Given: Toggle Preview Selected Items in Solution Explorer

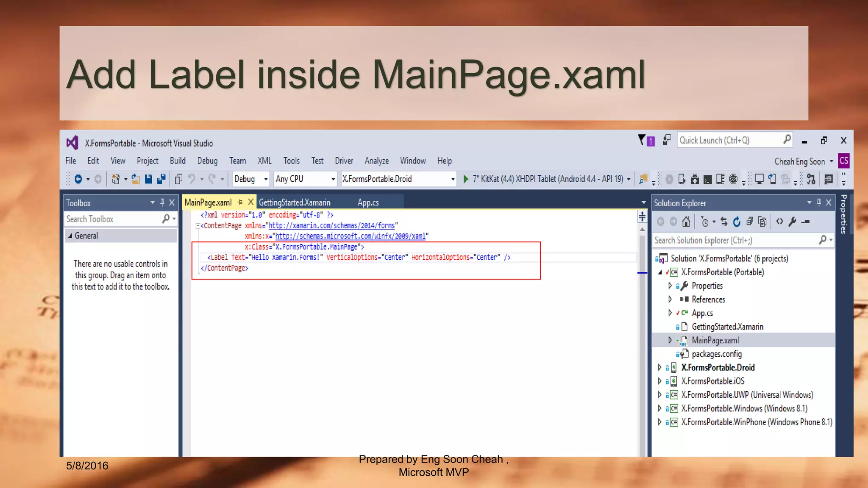Looking at the screenshot, I should [806, 222].
